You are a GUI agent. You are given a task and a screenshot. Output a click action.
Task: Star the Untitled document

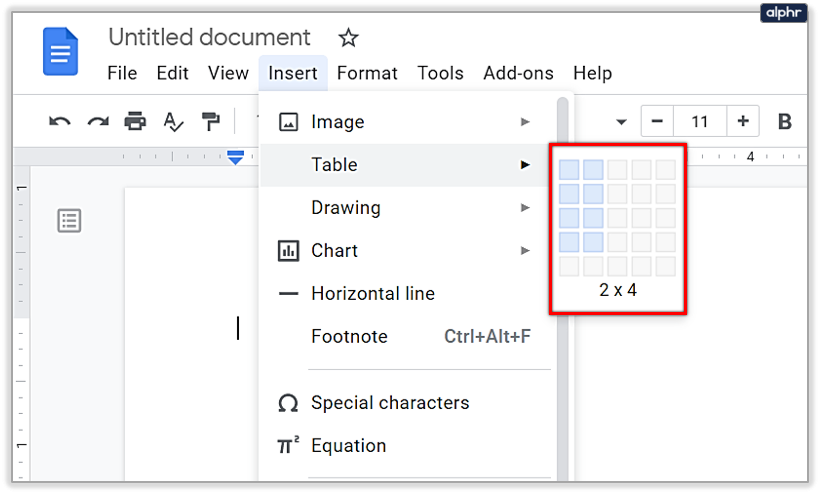pos(348,38)
